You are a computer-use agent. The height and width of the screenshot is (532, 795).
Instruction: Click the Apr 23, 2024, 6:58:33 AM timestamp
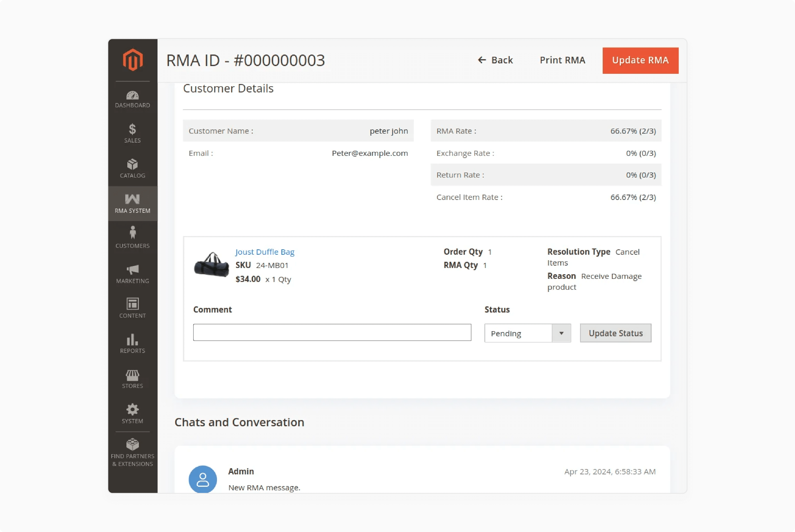click(610, 472)
